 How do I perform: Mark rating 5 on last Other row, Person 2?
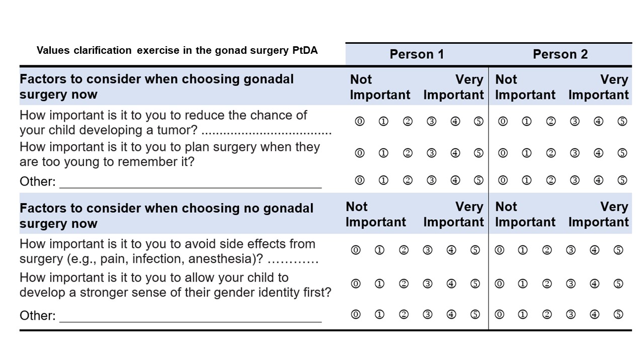(x=619, y=314)
